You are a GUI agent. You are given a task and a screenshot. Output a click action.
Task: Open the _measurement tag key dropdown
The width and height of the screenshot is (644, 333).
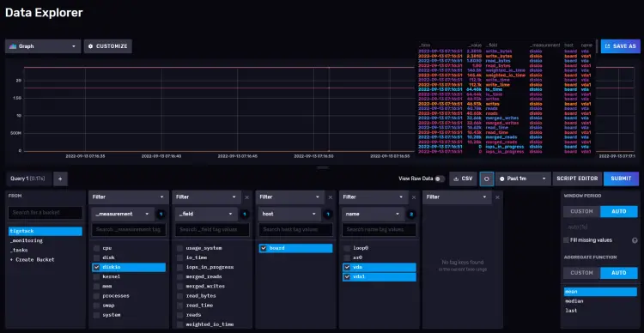pyautogui.click(x=122, y=214)
